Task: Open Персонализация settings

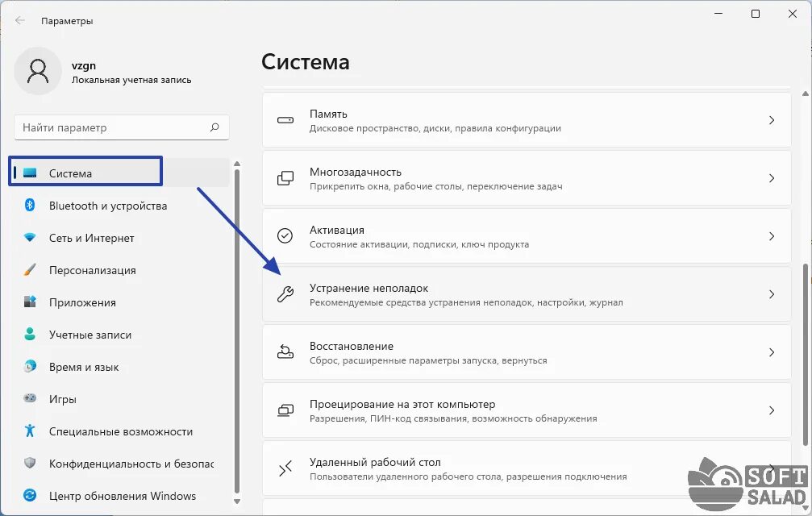Action: click(119, 269)
